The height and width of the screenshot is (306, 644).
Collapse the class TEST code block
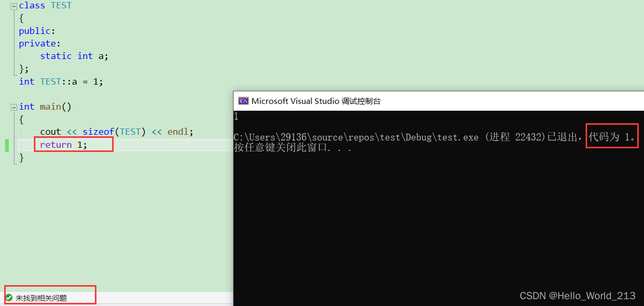(14, 6)
